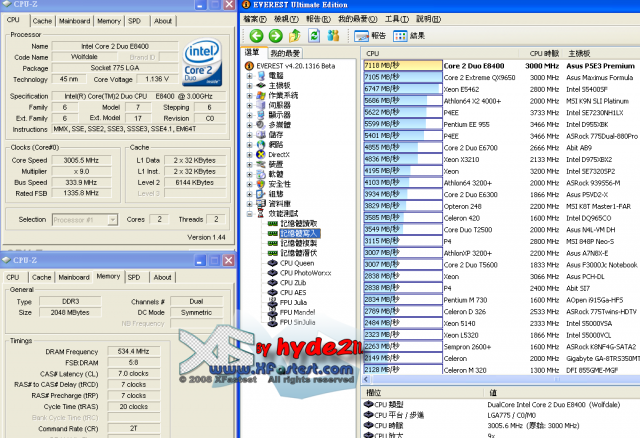Select the CPU ZLib benchmark
The height and width of the screenshot is (438, 640).
(x=293, y=282)
